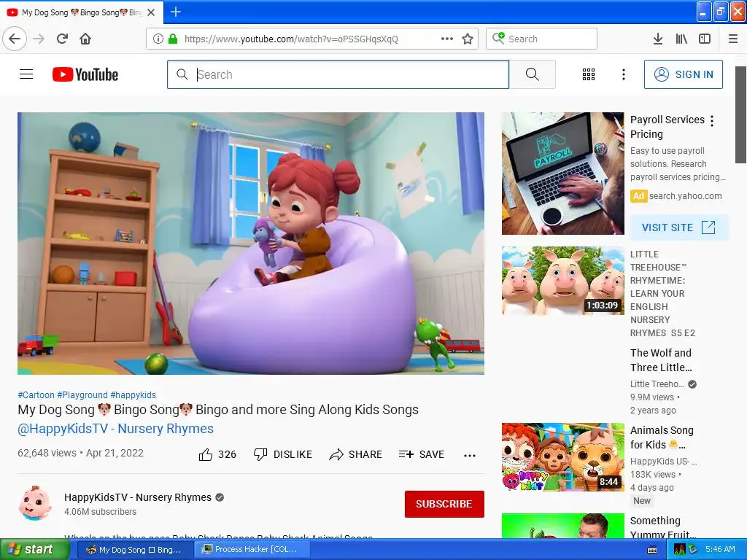Click the video player area
747x560 pixels.
pos(251,244)
